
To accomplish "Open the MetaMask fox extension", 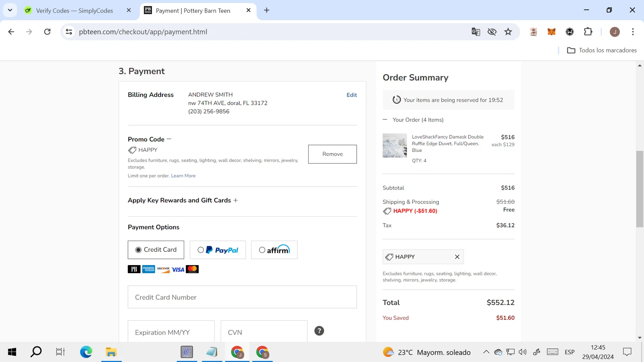I will (552, 32).
